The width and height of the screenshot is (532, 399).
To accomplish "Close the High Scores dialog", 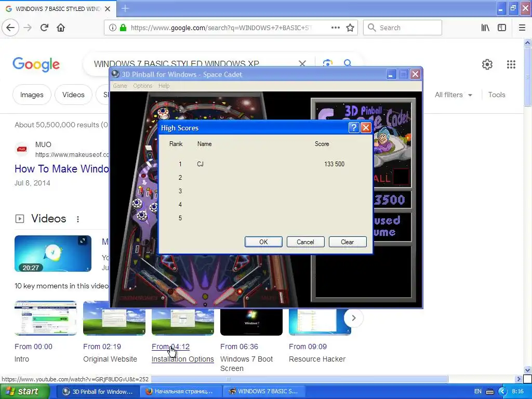I will 365,128.
